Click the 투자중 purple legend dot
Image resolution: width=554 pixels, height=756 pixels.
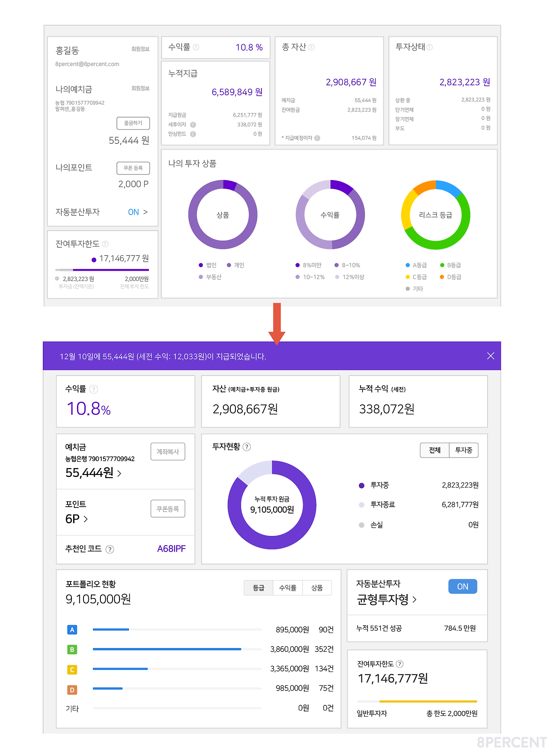coord(361,485)
